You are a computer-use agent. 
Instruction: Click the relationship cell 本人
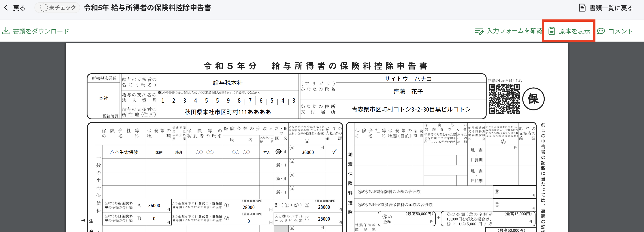click(x=267, y=152)
